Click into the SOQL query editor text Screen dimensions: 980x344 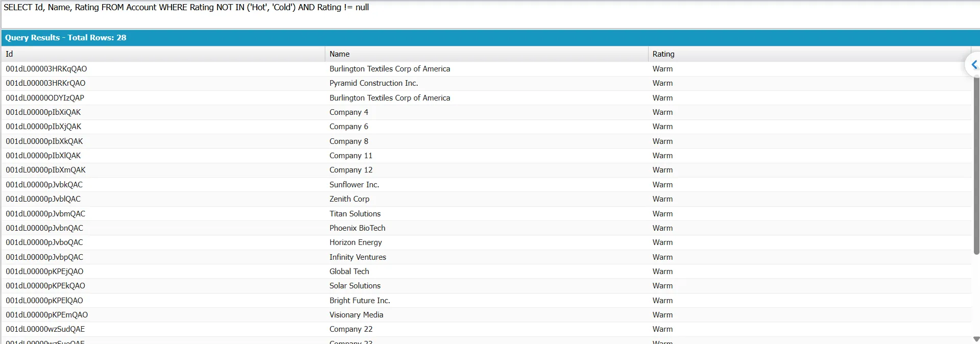[x=186, y=7]
